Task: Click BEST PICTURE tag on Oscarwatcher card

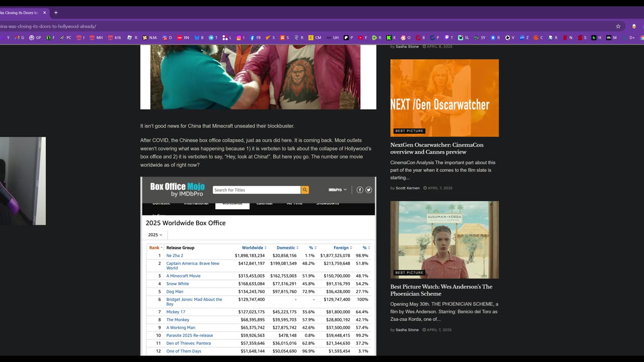Action: click(x=409, y=131)
